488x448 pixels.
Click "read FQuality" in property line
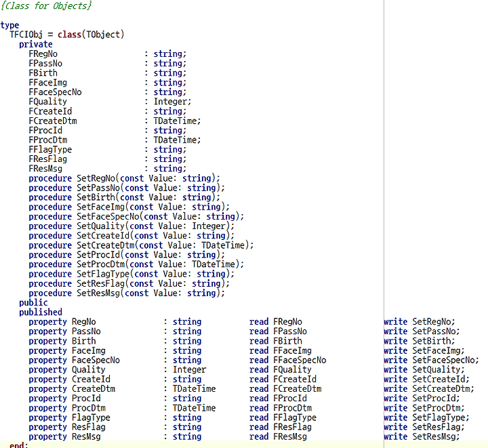281,370
